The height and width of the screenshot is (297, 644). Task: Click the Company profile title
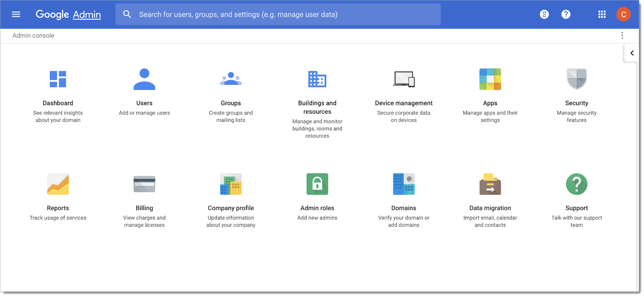(231, 208)
